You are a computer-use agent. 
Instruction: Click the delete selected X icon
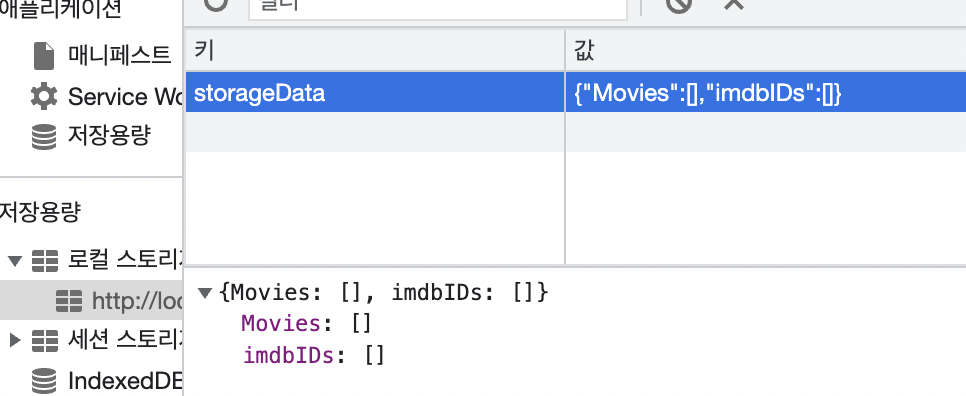coord(733,4)
